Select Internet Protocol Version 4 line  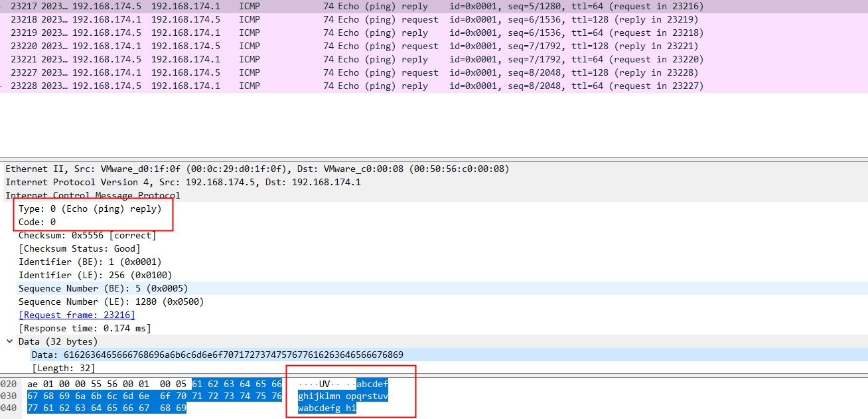pyautogui.click(x=183, y=182)
